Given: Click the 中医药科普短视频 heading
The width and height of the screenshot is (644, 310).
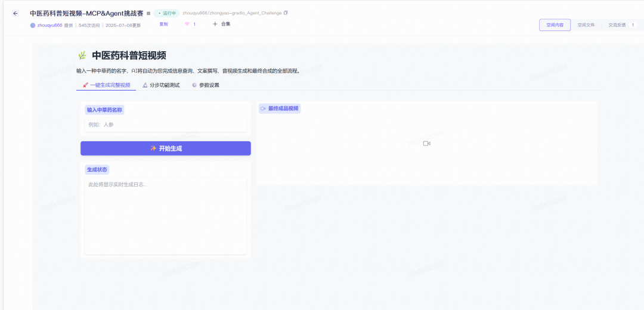Looking at the screenshot, I should (x=129, y=56).
